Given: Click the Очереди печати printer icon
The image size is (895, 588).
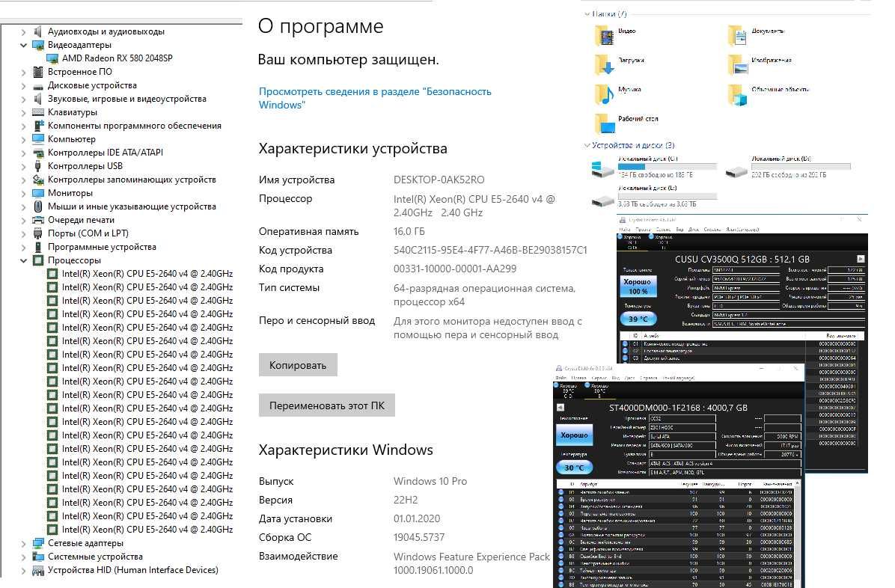Looking at the screenshot, I should coord(38,220).
